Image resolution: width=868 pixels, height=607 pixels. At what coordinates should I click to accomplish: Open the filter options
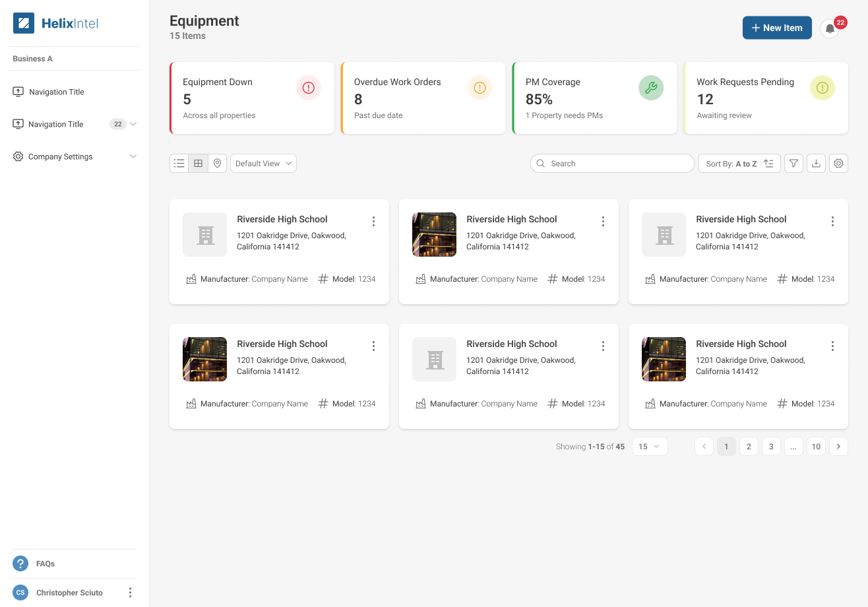point(794,164)
